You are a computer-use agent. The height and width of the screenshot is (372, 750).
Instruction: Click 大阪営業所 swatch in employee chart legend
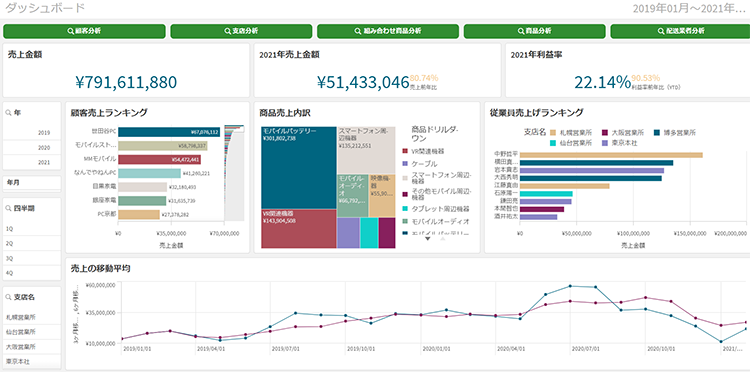[x=604, y=132]
